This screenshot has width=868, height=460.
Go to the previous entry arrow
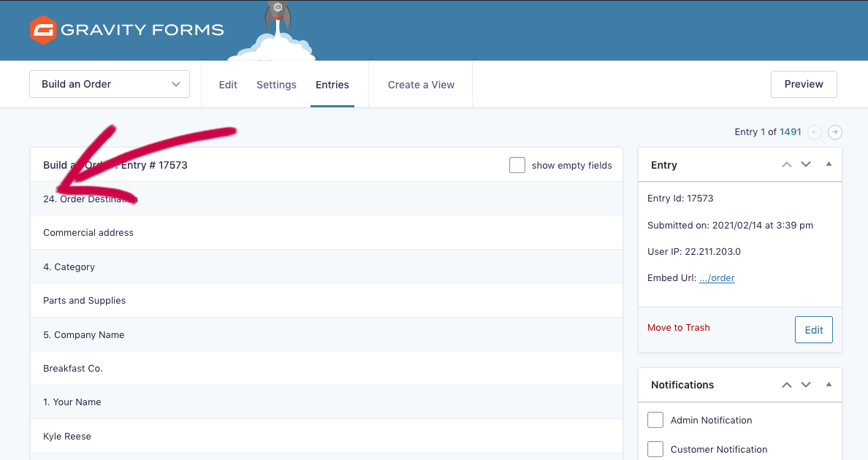(815, 132)
